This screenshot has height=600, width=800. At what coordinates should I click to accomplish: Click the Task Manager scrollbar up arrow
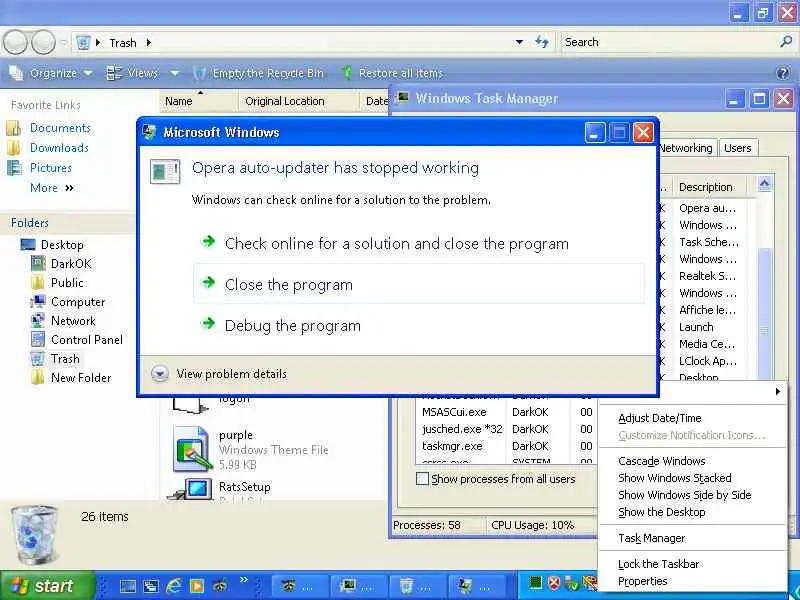tap(764, 184)
